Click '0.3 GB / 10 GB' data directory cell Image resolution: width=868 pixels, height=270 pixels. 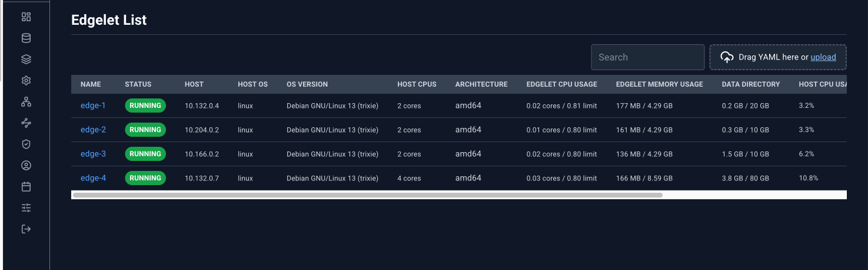[746, 130]
